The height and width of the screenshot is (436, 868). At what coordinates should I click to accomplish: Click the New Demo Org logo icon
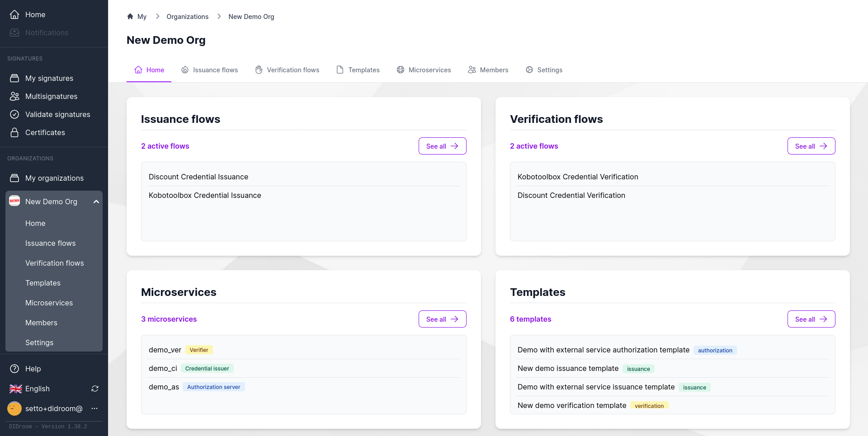[14, 201]
